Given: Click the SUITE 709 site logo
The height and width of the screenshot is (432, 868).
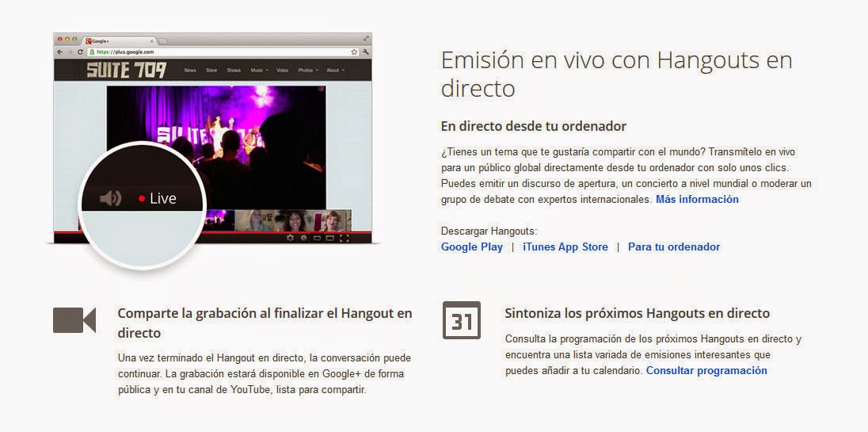Looking at the screenshot, I should pyautogui.click(x=126, y=71).
